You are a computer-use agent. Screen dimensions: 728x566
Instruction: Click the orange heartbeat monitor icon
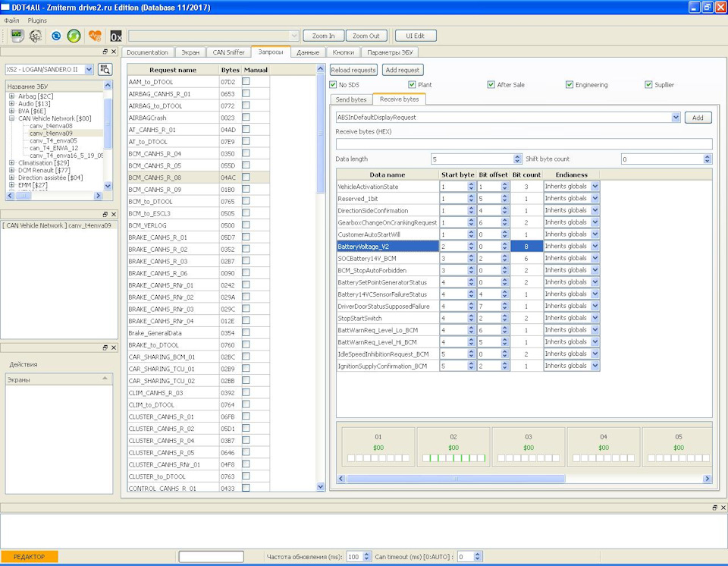[x=95, y=36]
